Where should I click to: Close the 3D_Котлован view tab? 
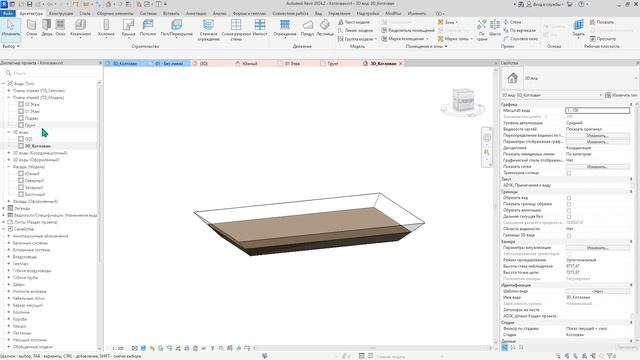coord(400,64)
